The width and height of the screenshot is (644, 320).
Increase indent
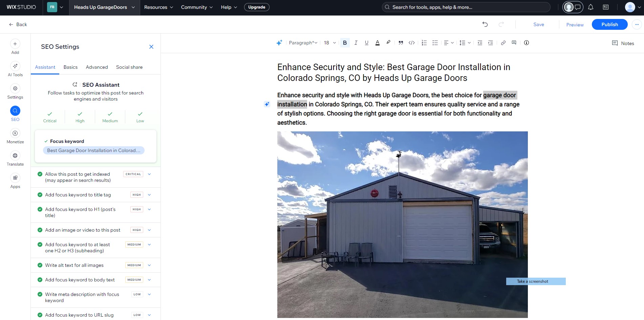tap(490, 43)
